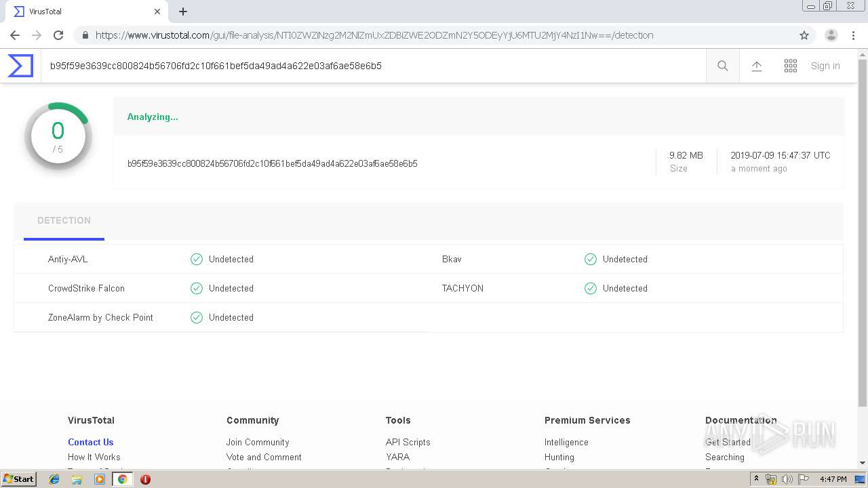The image size is (868, 488).
Task: Click the 2019-07-09 15:47:37 UTC timestamp
Action: click(x=781, y=155)
